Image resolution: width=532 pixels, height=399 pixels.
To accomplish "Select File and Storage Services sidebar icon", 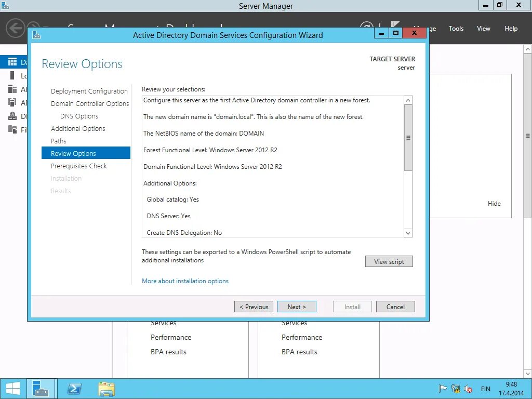I will click(12, 129).
